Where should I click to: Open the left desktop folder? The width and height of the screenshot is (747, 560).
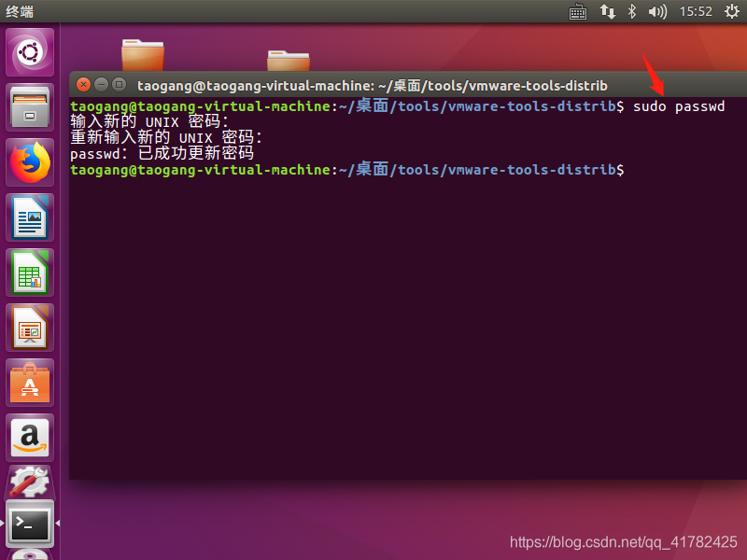(143, 55)
